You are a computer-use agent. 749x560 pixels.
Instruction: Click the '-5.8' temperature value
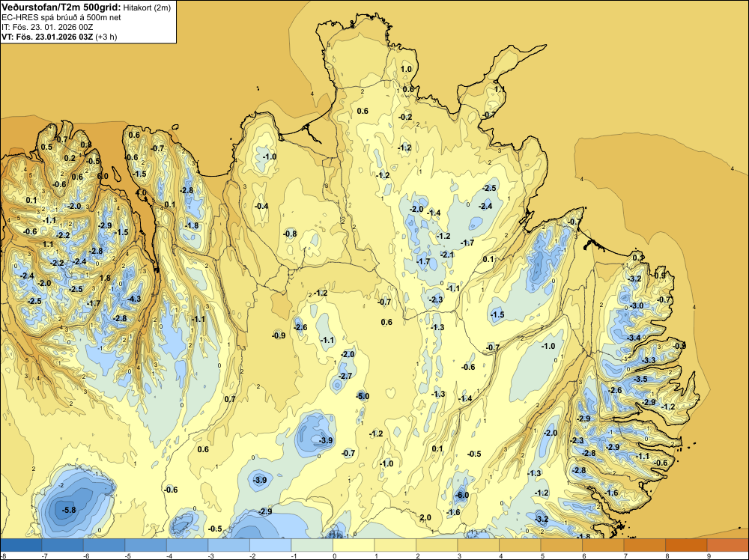click(69, 510)
